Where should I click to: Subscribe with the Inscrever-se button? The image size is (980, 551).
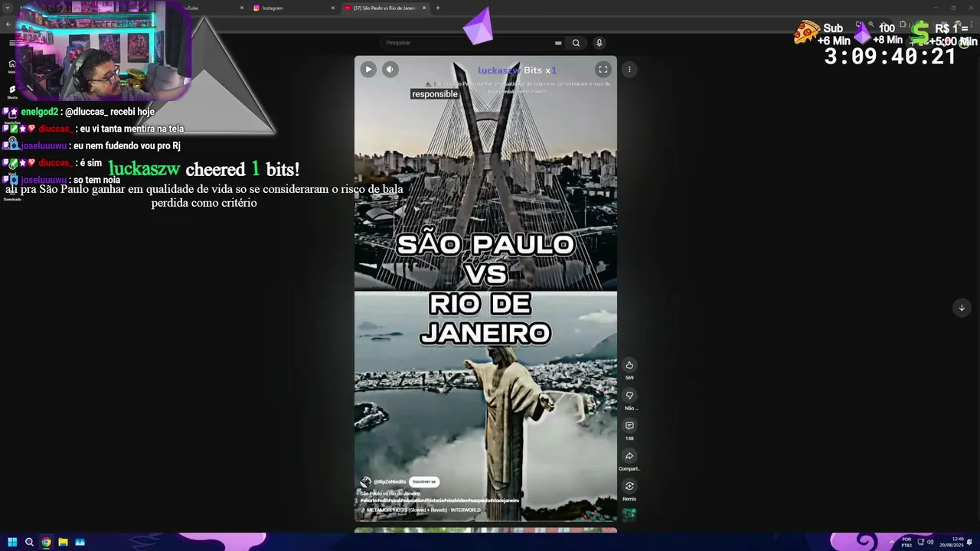(x=424, y=481)
